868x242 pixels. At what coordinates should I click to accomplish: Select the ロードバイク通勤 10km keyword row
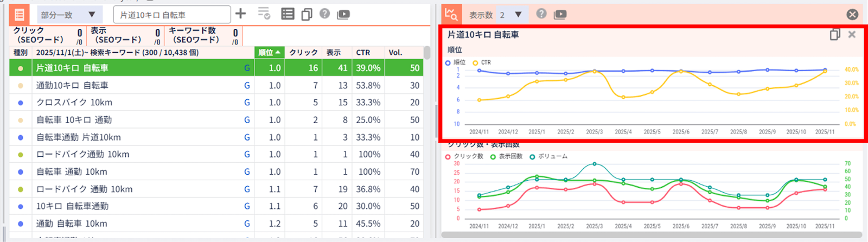pos(216,155)
